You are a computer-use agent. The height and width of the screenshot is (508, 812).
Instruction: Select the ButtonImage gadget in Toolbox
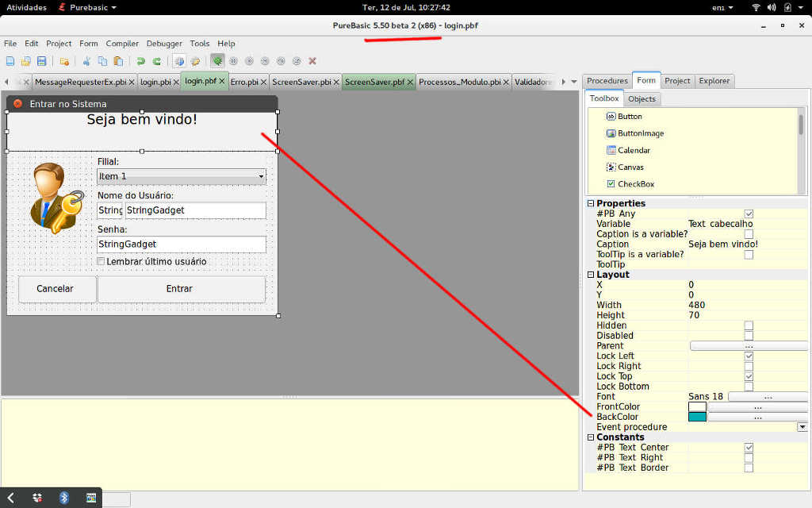pos(640,133)
